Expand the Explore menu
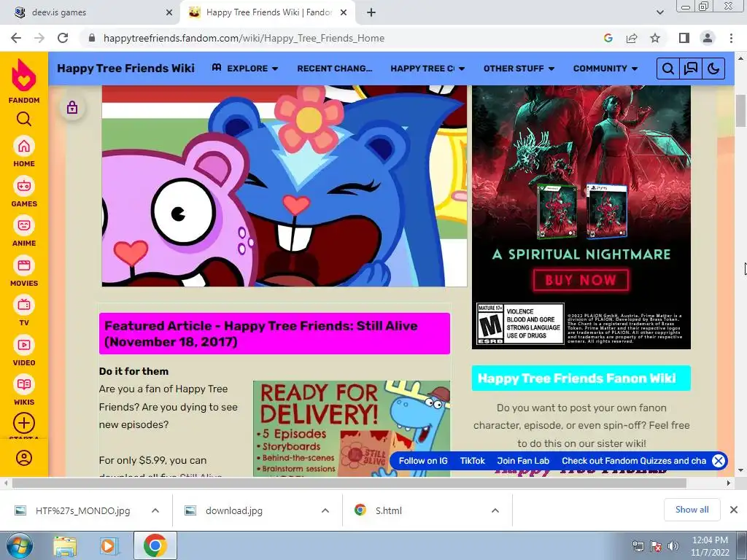Image resolution: width=747 pixels, height=560 pixels. coord(245,69)
